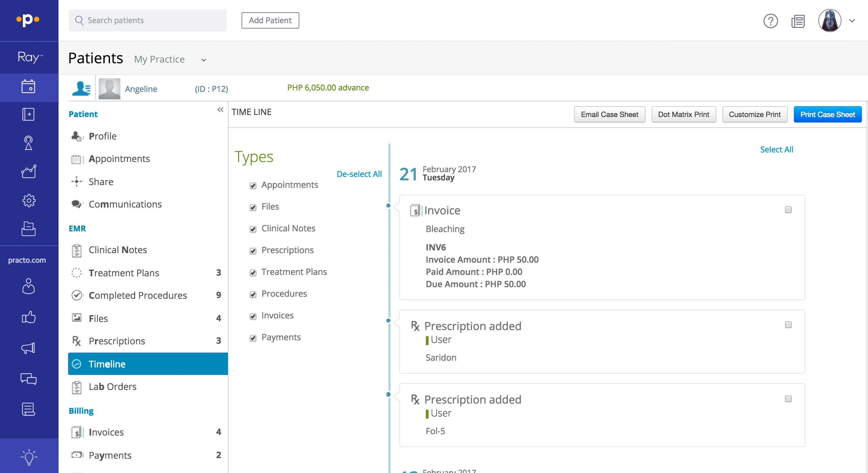Click the thumbs-up feedback icon
The height and width of the screenshot is (473, 868).
point(29,317)
